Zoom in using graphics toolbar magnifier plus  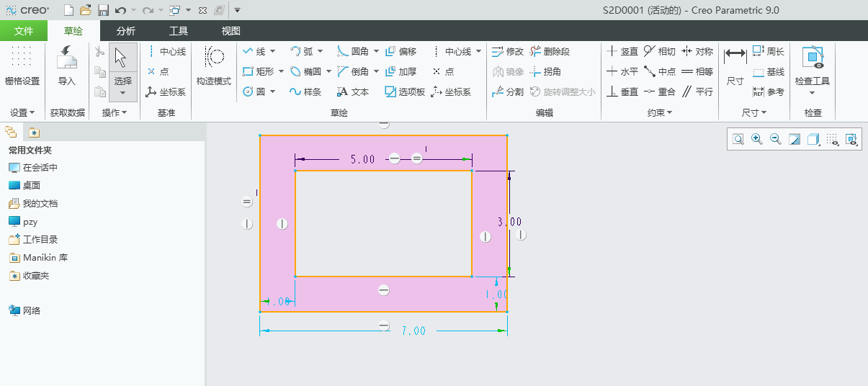pyautogui.click(x=757, y=140)
